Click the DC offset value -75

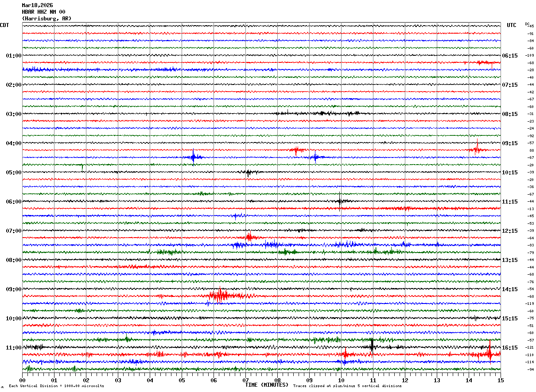click(x=530, y=319)
